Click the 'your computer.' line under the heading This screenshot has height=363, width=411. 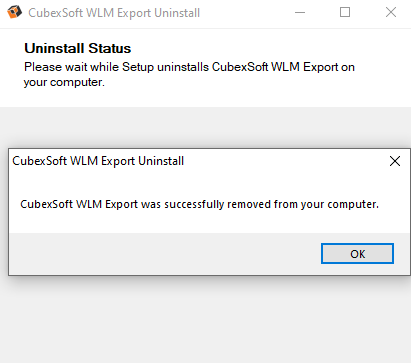tap(64, 82)
